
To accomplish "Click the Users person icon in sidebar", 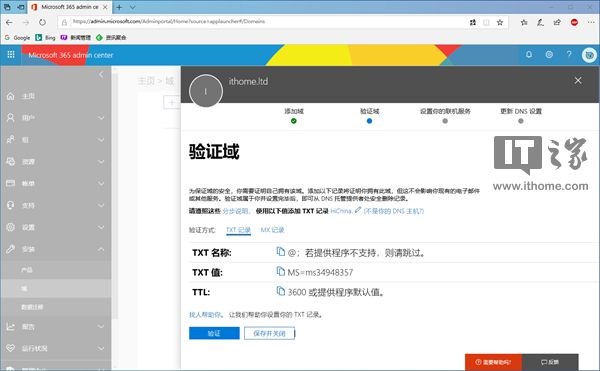I will pos(11,118).
